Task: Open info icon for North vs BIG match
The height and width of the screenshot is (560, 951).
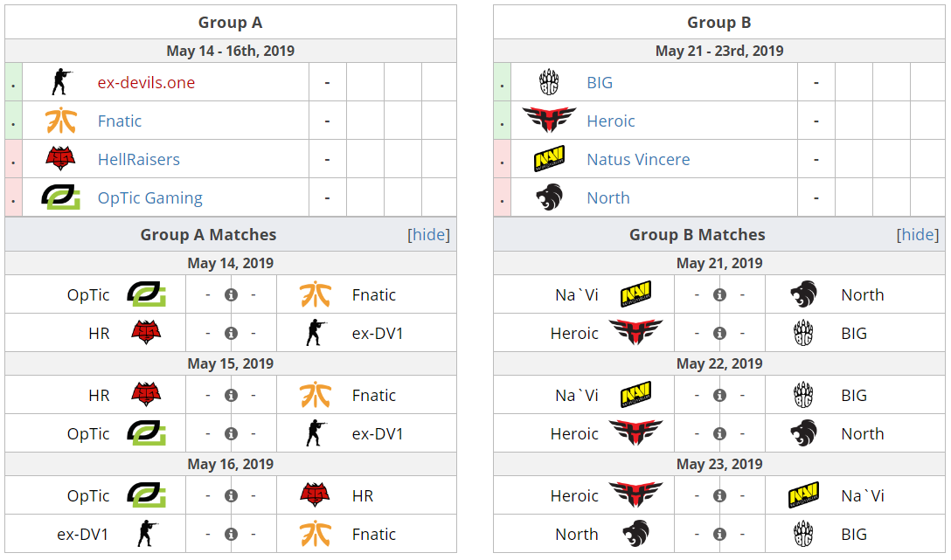Action: pos(720,534)
